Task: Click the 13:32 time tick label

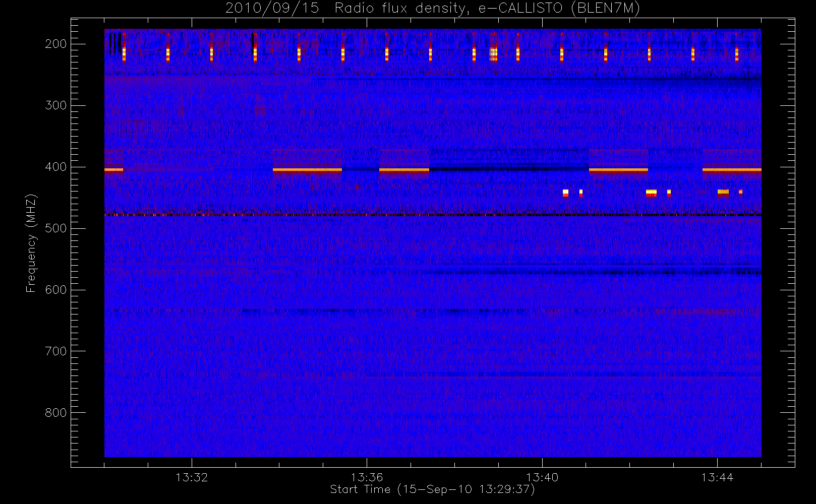Action: (x=192, y=477)
